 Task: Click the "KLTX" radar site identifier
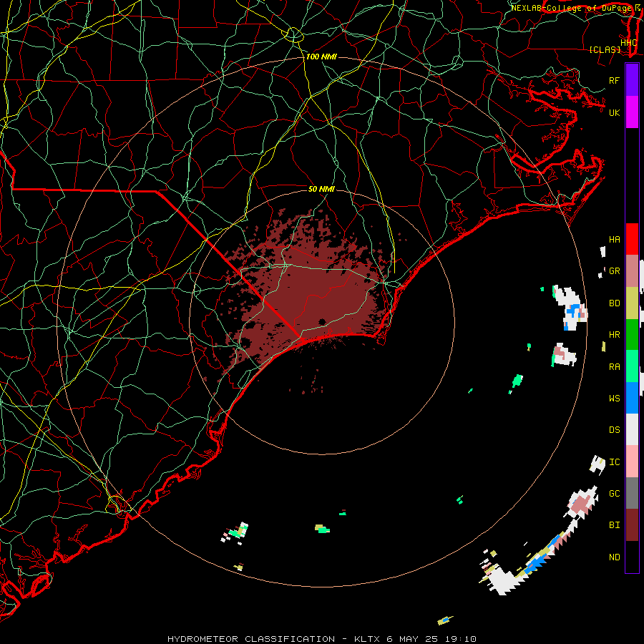point(366,639)
